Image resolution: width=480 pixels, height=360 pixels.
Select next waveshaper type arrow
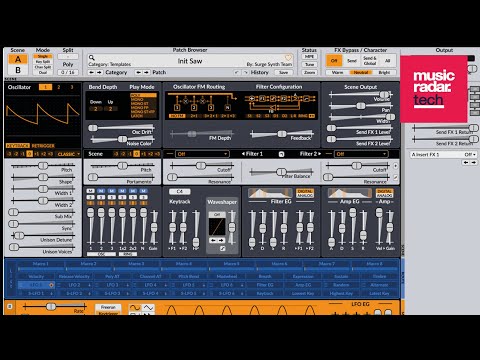point(221,240)
